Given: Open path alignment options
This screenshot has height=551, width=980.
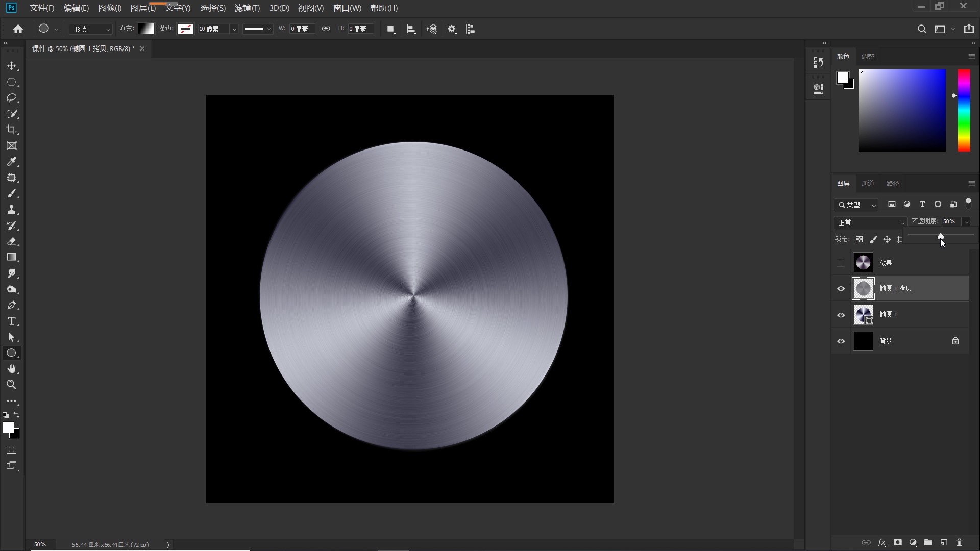Looking at the screenshot, I should click(x=411, y=29).
